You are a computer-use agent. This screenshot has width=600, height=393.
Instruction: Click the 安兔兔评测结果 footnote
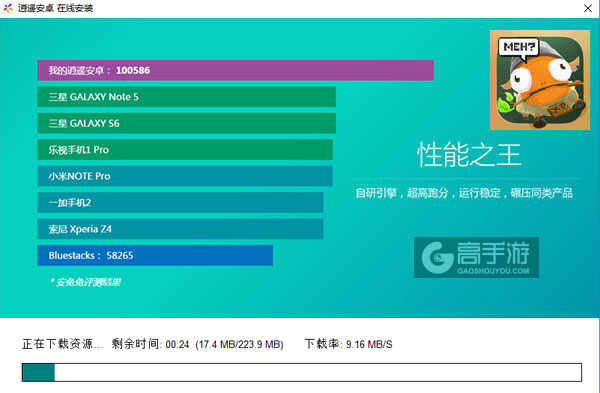(x=86, y=282)
